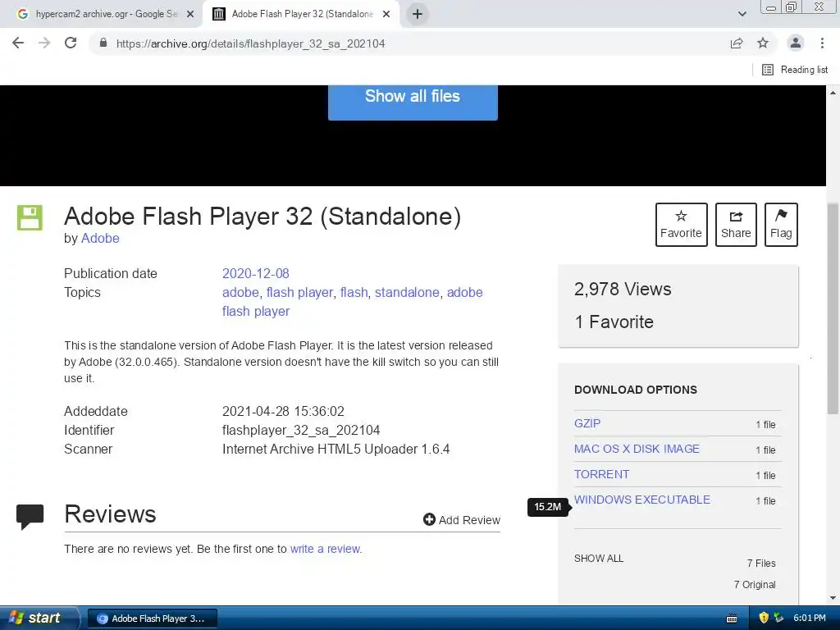Select Adobe Flash Player taskbar button
Viewport: 840px width, 630px height.
click(x=152, y=619)
